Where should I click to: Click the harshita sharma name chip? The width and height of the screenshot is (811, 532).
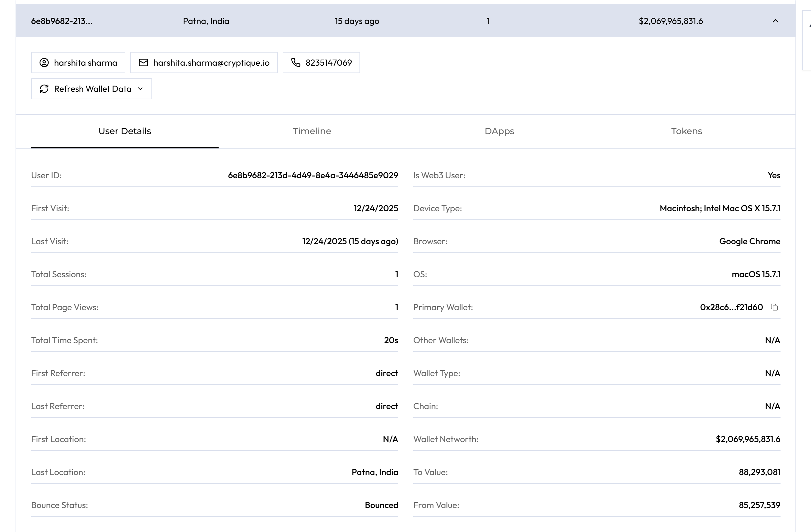pos(85,62)
